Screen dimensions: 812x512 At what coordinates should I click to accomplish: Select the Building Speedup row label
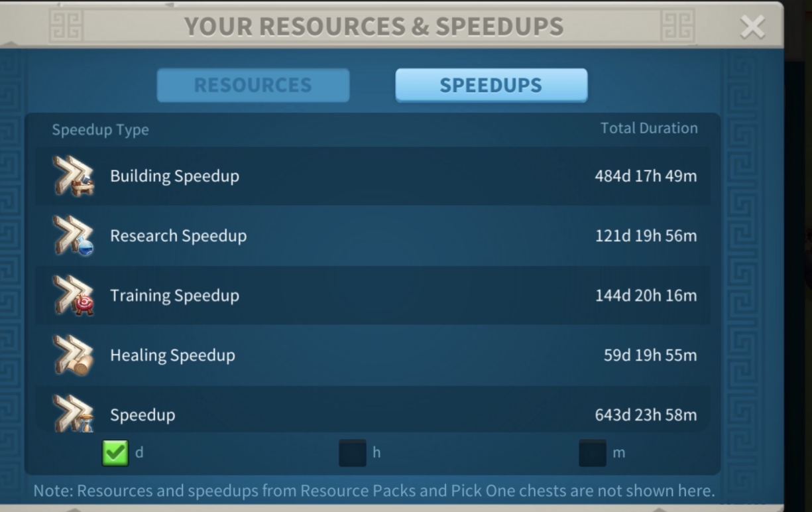pos(174,176)
